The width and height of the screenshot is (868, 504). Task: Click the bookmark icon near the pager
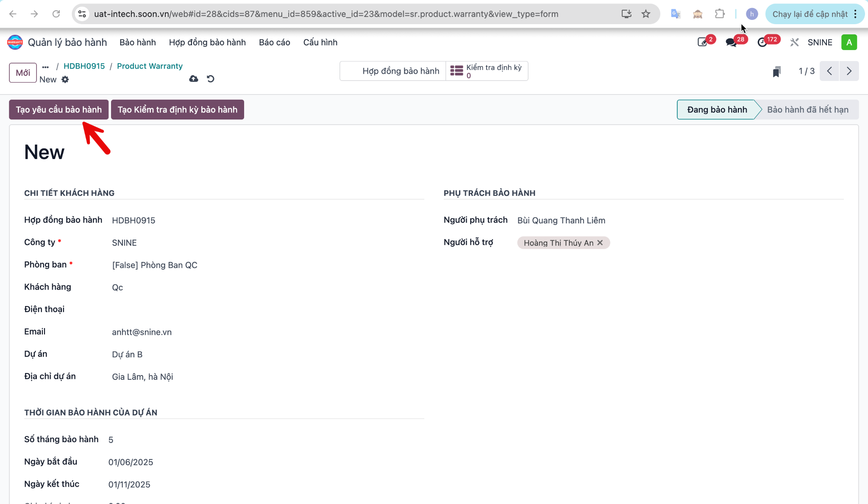[776, 72]
